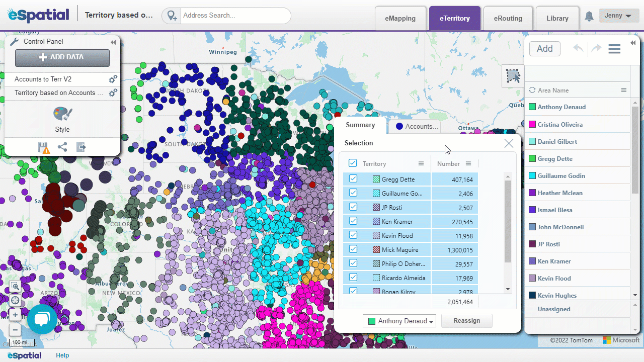Switch to the eTerritory tab
Viewport: 644px width, 362px height.
coord(455,19)
